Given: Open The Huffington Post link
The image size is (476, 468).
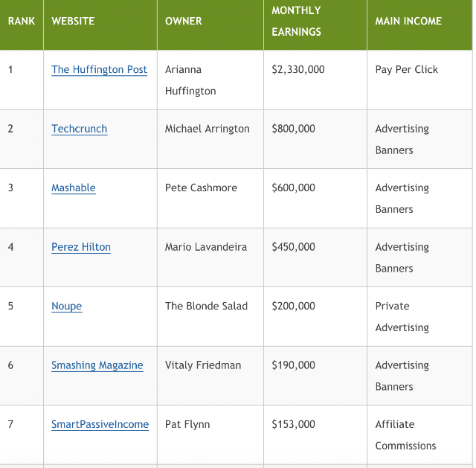Looking at the screenshot, I should tap(99, 69).
